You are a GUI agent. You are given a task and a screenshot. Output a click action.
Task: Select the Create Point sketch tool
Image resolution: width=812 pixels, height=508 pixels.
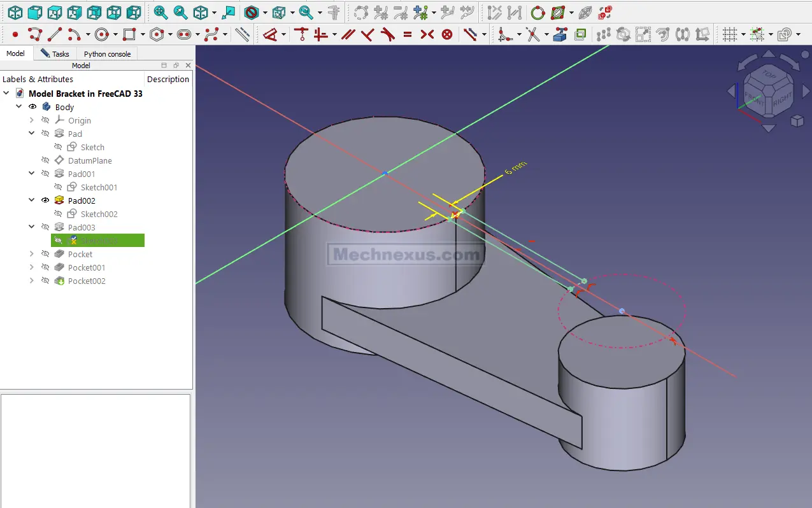pyautogui.click(x=15, y=34)
